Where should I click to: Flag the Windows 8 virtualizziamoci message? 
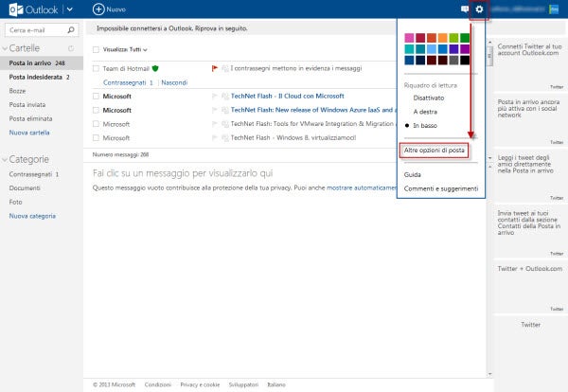coord(215,137)
